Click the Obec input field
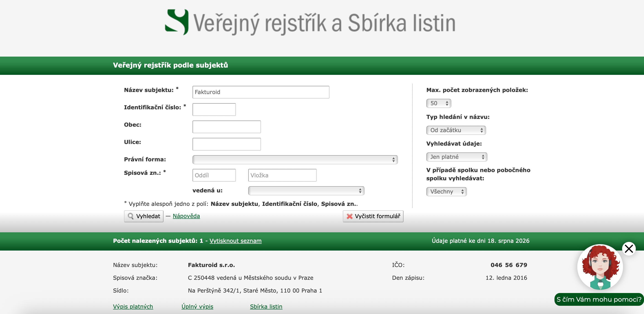The width and height of the screenshot is (644, 314). pyautogui.click(x=227, y=127)
